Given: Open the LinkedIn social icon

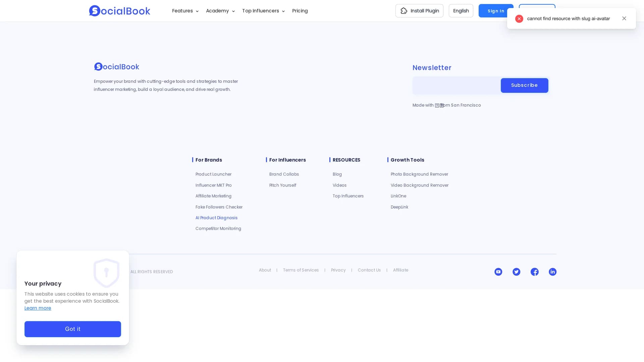Looking at the screenshot, I should tap(552, 272).
